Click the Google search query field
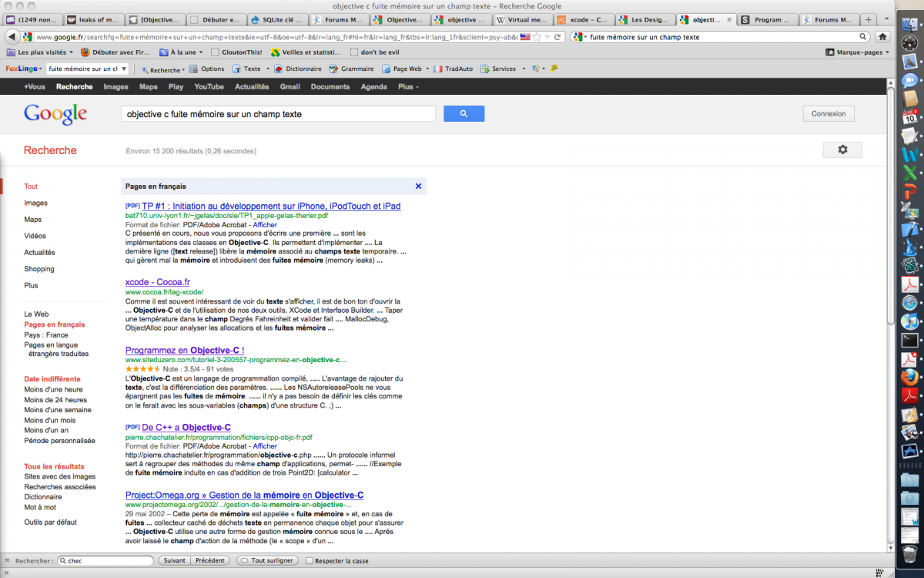The width and height of the screenshot is (924, 578). pos(279,113)
